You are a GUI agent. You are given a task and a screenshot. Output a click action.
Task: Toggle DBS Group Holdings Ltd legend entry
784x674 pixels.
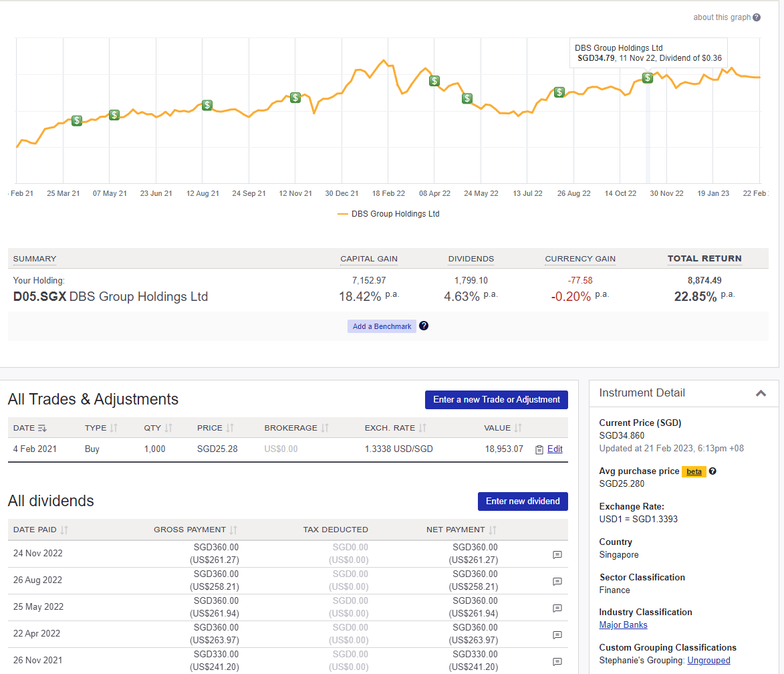(389, 214)
